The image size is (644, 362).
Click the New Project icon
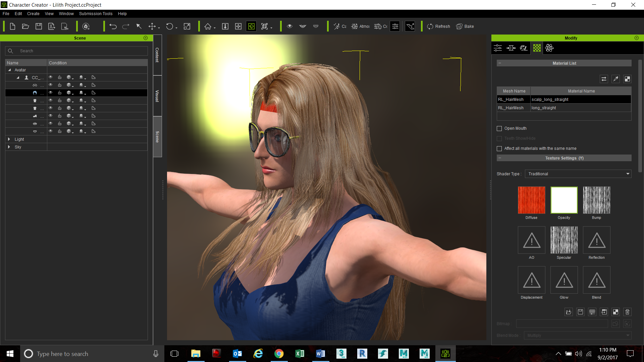pos(12,26)
